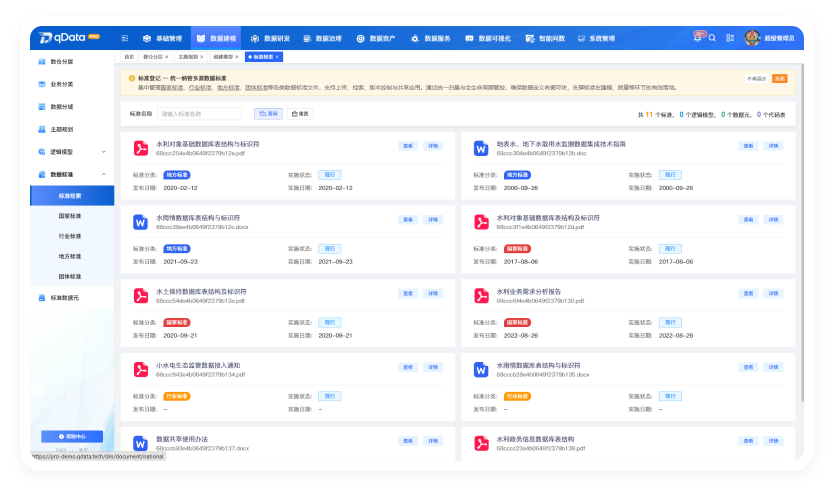Click 详情 for 水雨情数据库表结构与标识符 docx 12c
The width and height of the screenshot is (834, 495).
coord(433,220)
